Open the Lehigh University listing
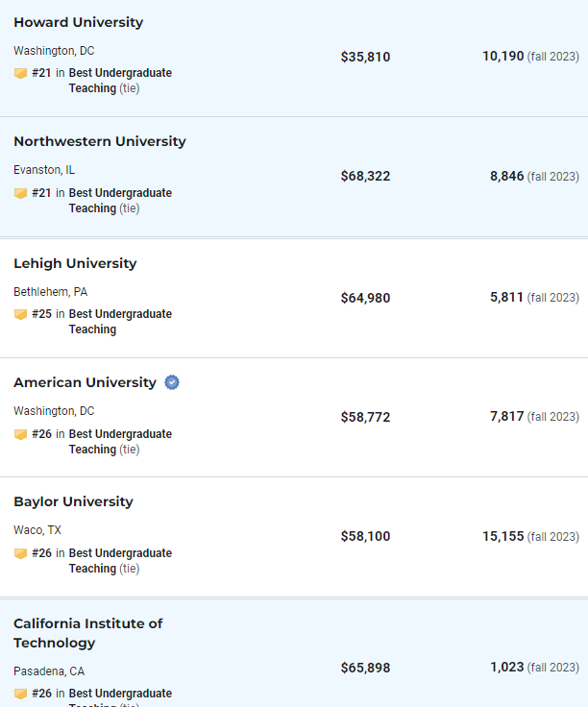This screenshot has width=588, height=707. [x=75, y=263]
